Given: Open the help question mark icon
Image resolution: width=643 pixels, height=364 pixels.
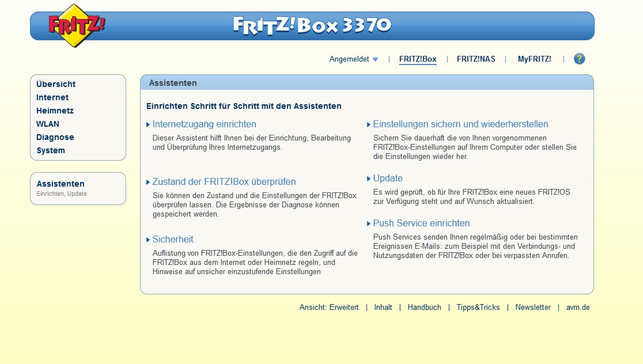Looking at the screenshot, I should (x=579, y=59).
